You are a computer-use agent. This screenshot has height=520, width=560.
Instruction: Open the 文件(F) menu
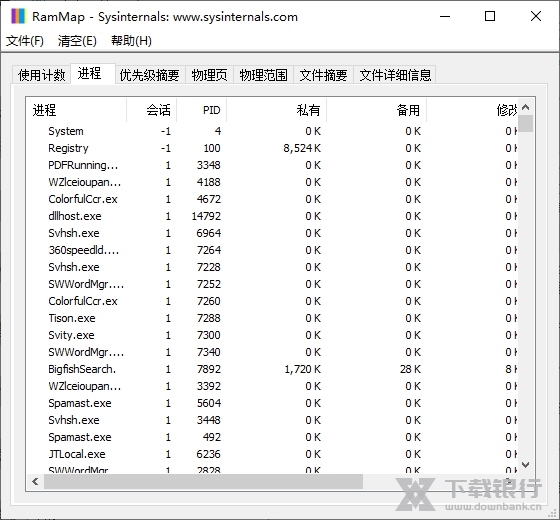coord(25,41)
